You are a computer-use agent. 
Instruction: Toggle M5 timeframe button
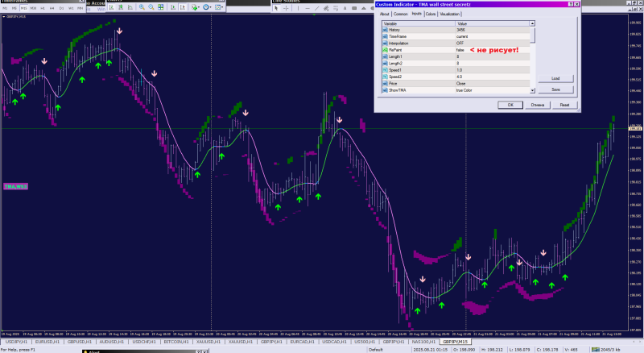point(14,8)
